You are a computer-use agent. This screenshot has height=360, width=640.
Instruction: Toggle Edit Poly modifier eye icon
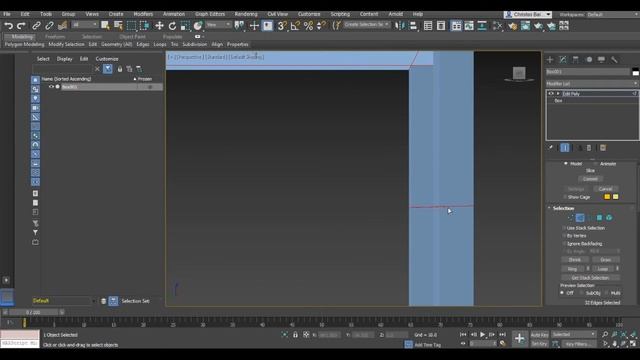551,93
